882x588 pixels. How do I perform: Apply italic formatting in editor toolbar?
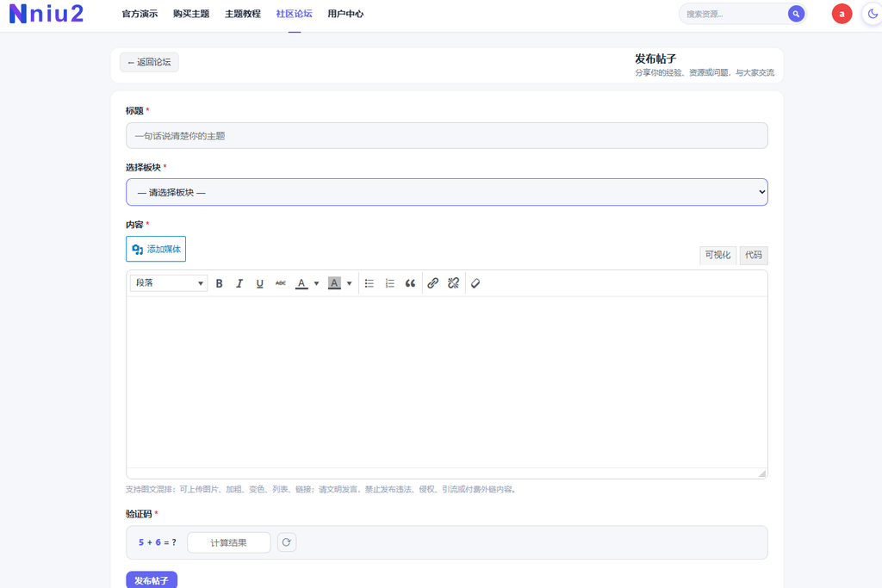pos(239,283)
